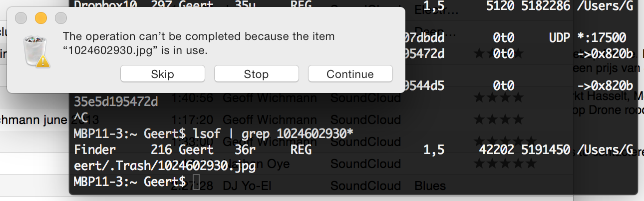The height and width of the screenshot is (201, 644).
Task: Click the Blues genre cell
Action: coord(430,186)
